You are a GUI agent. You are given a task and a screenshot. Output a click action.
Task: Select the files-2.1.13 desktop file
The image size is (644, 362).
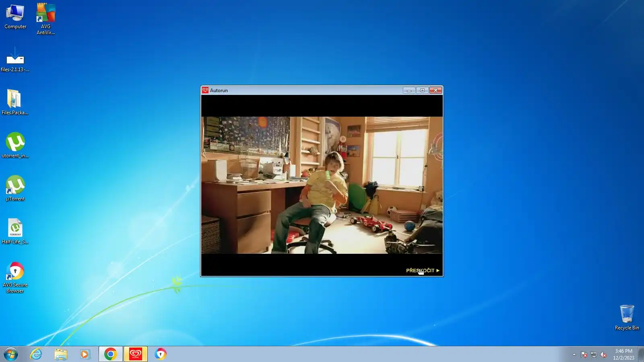click(x=15, y=60)
